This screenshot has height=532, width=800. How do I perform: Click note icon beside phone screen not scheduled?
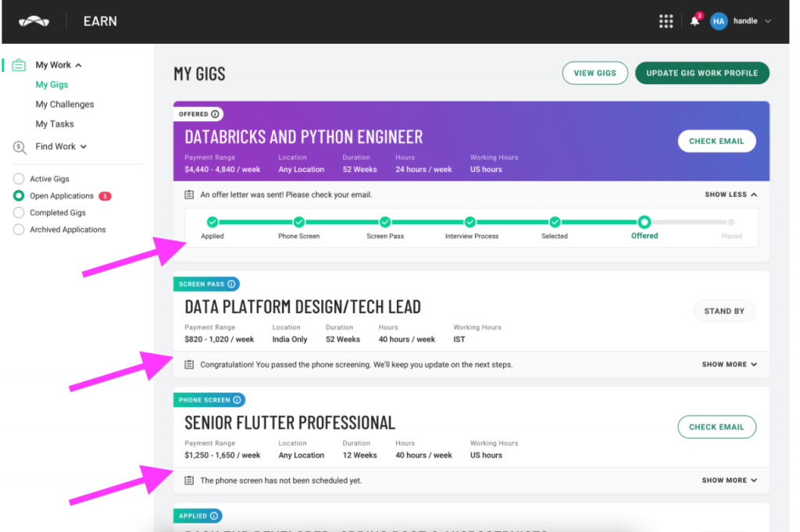(x=189, y=480)
